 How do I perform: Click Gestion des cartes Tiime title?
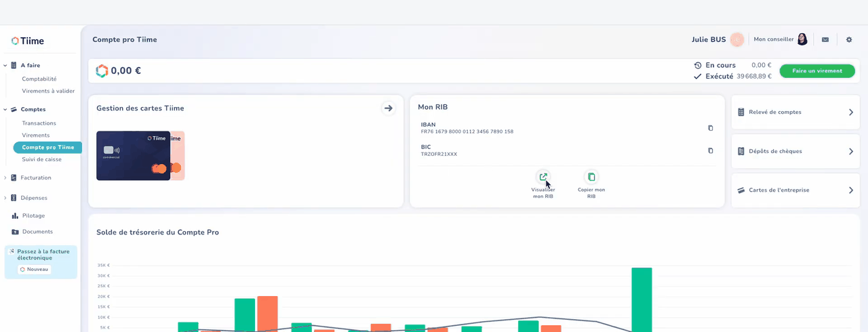tap(140, 108)
